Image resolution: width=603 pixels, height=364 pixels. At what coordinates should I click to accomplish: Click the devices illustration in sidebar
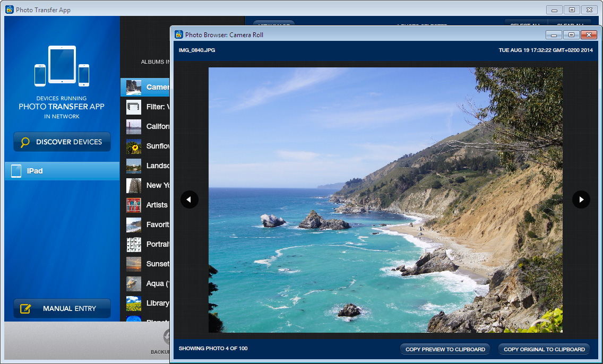(x=62, y=66)
